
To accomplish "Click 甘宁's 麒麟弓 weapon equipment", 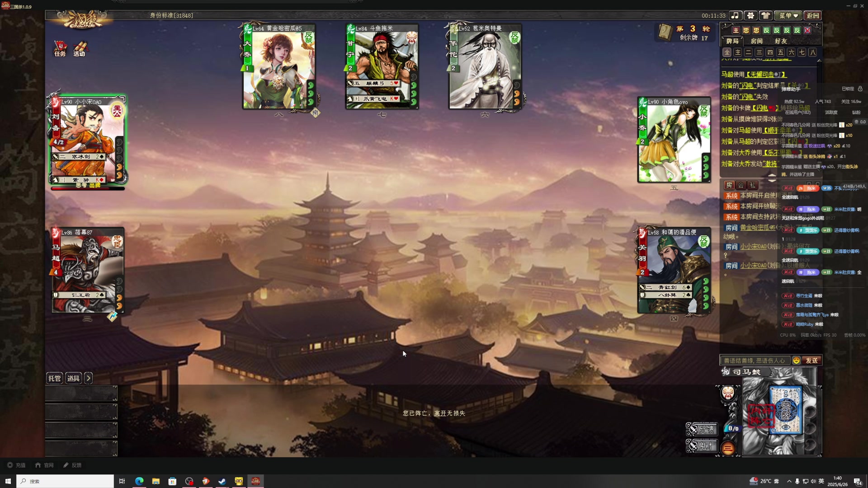I will [x=374, y=83].
